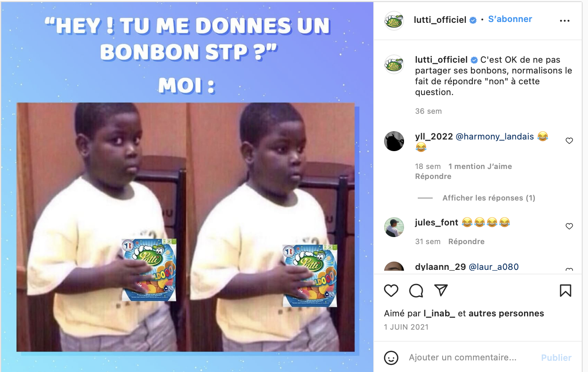Expand Afficher les réponses (1)
Image resolution: width=588 pixels, height=372 pixels.
[x=489, y=198]
